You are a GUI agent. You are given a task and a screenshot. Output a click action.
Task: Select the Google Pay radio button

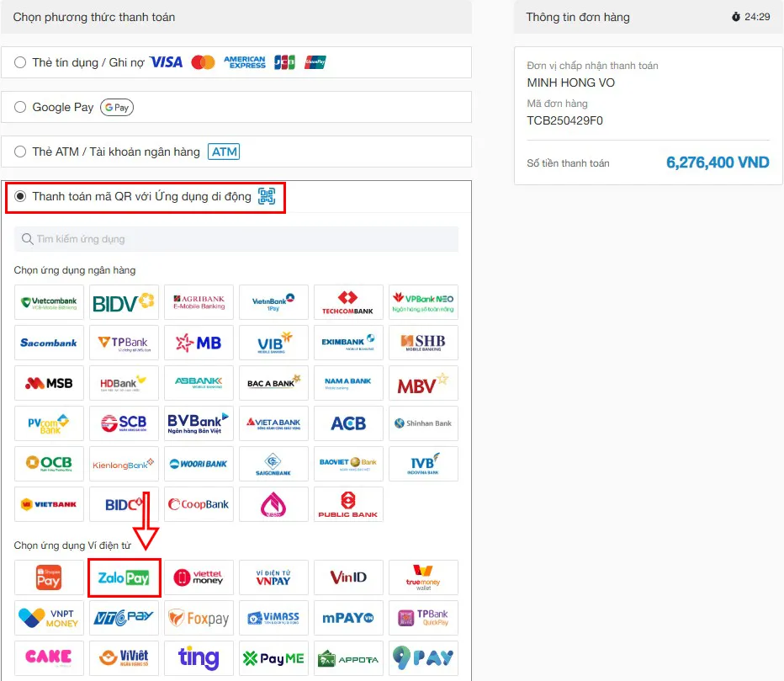pos(20,107)
